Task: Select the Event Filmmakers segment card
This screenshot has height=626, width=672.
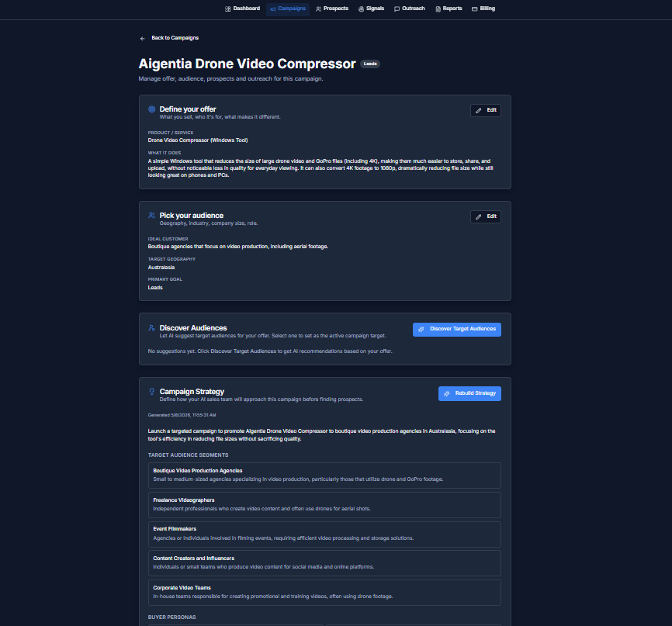Action: coord(324,534)
